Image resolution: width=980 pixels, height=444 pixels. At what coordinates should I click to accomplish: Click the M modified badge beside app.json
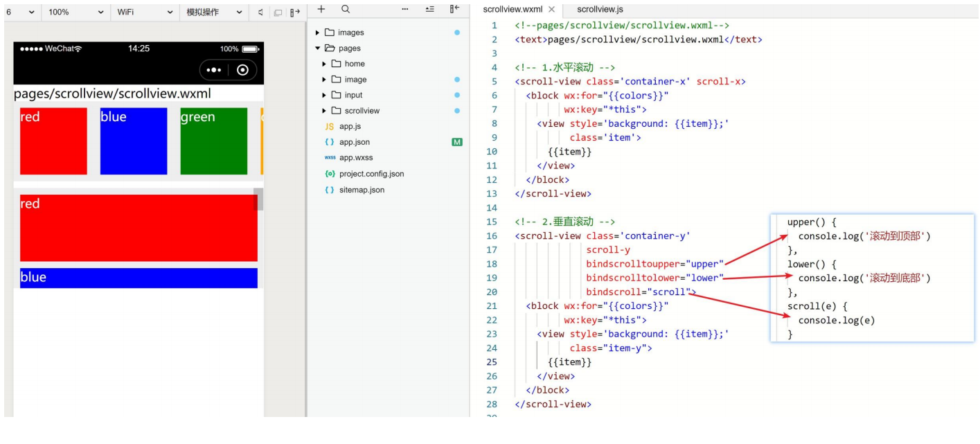456,142
